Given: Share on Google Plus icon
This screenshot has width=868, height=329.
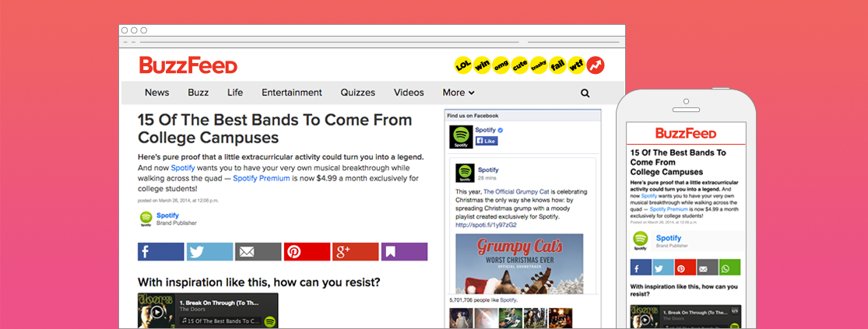Looking at the screenshot, I should 355,251.
